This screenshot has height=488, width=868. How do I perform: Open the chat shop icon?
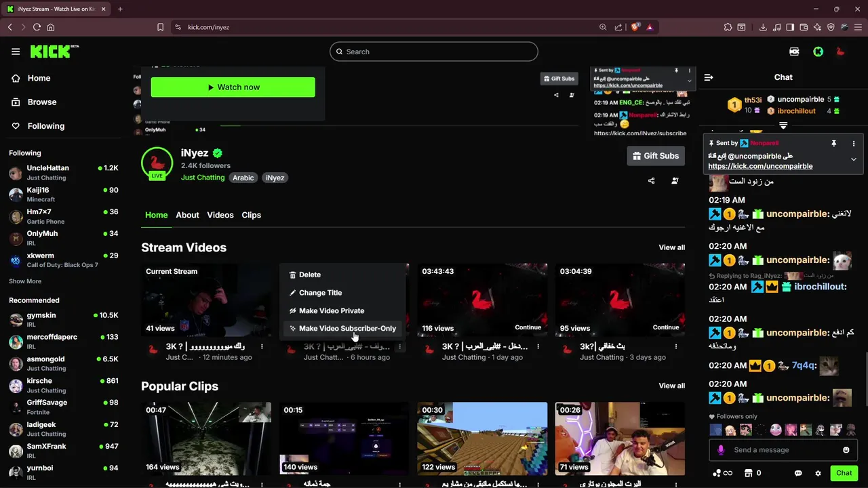point(749,473)
